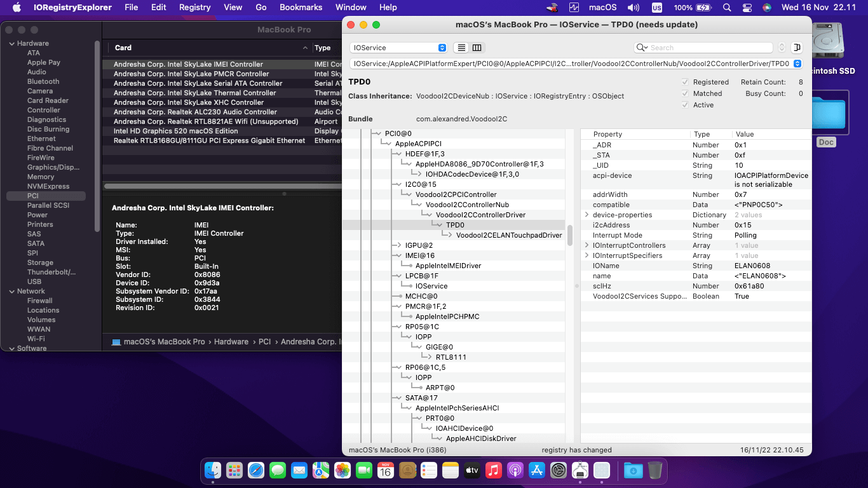
Task: Open Apple TV app in the Dock
Action: pyautogui.click(x=472, y=470)
